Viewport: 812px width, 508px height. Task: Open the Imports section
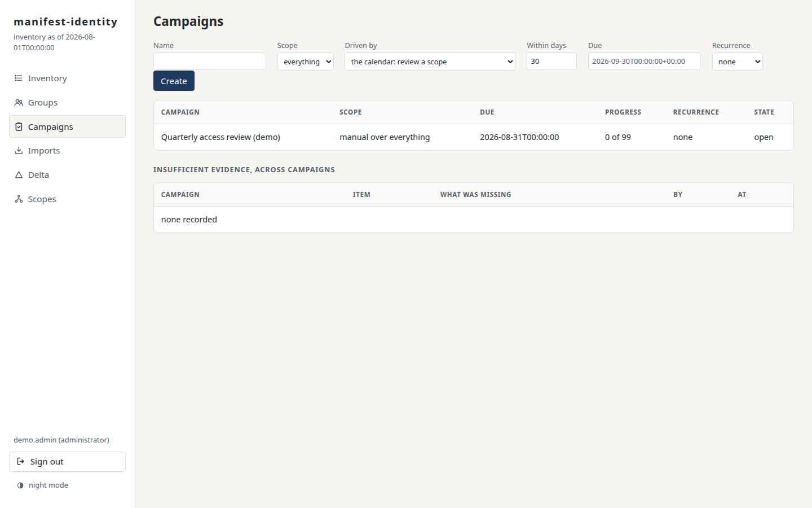pyautogui.click(x=67, y=151)
